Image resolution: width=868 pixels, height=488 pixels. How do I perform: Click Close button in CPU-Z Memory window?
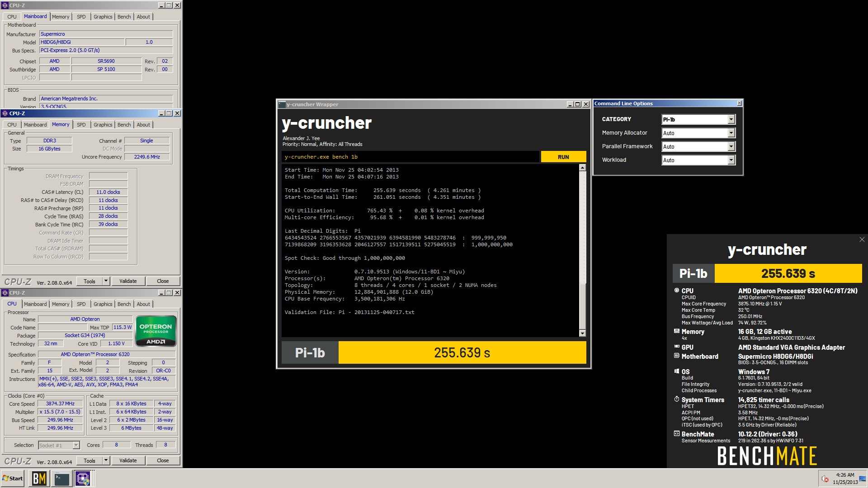pyautogui.click(x=163, y=281)
